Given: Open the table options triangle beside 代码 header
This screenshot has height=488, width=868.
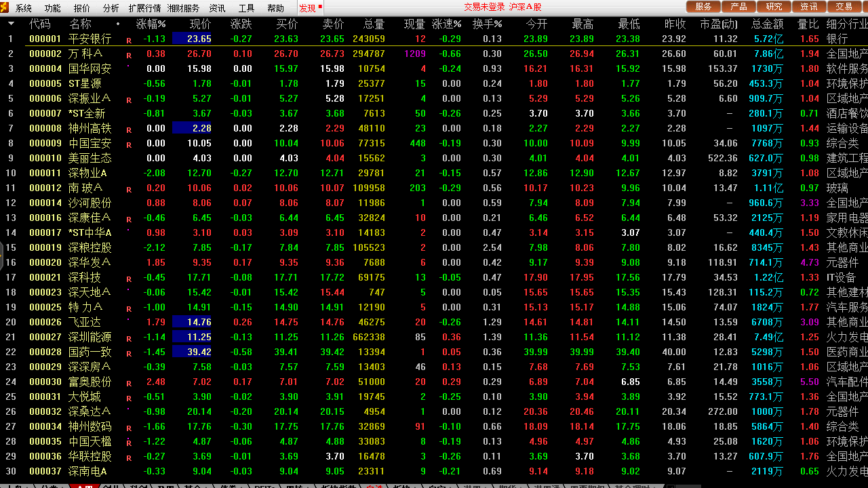Looking at the screenshot, I should coord(11,24).
